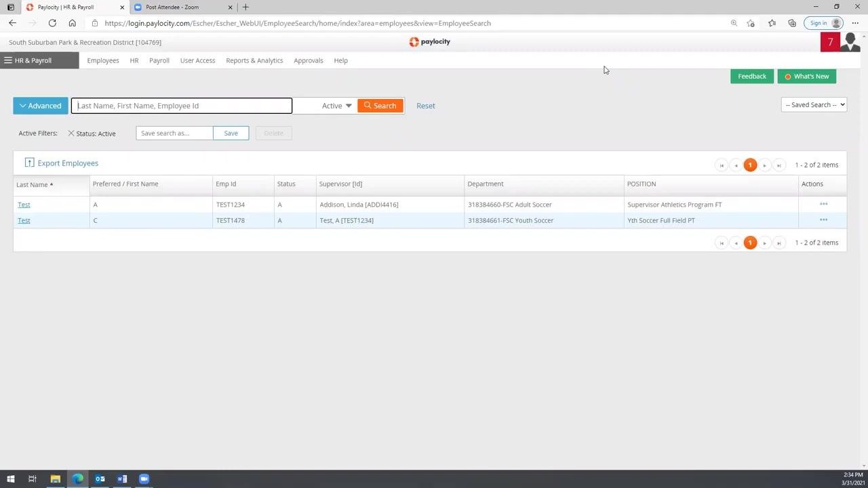Click the Paylocity logo

[x=430, y=41]
